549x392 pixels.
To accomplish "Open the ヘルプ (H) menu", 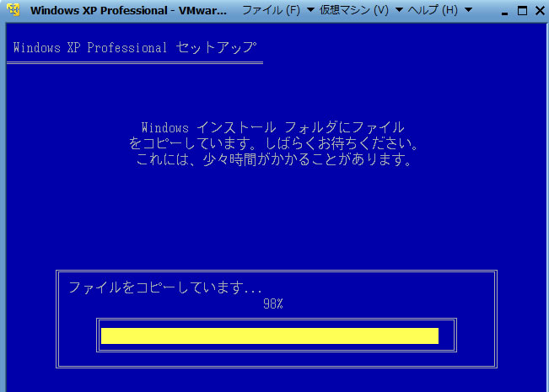I will (x=433, y=10).
